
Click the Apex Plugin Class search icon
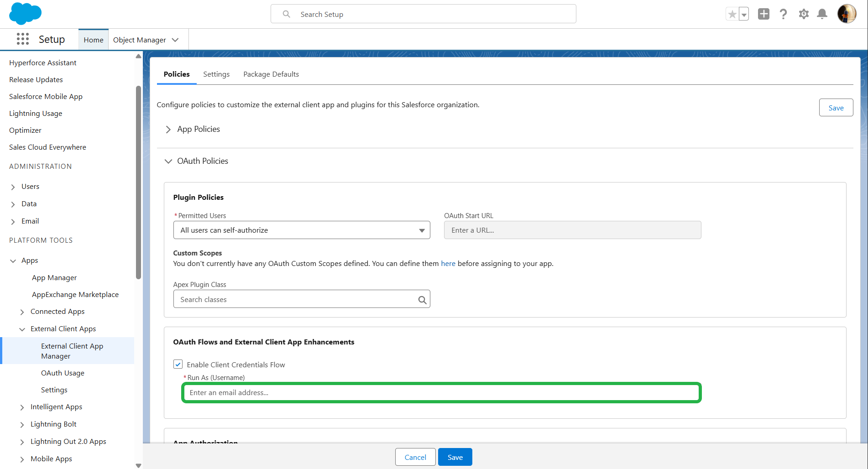422,300
